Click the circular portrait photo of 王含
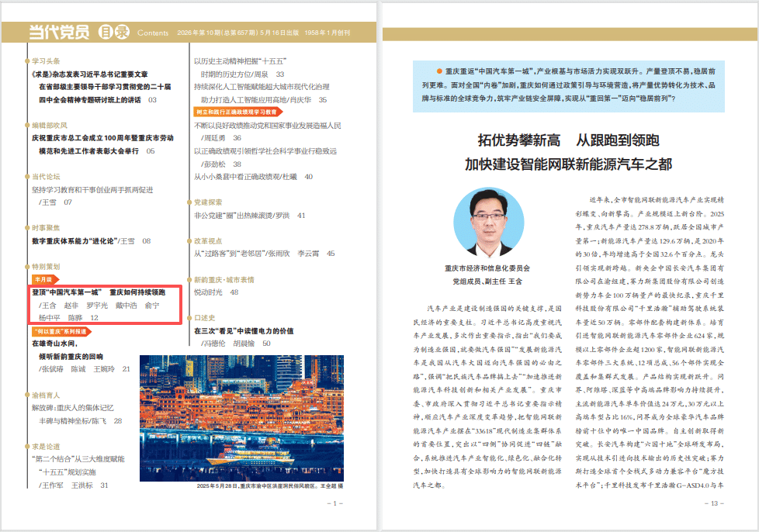759x532 pixels. (x=488, y=222)
